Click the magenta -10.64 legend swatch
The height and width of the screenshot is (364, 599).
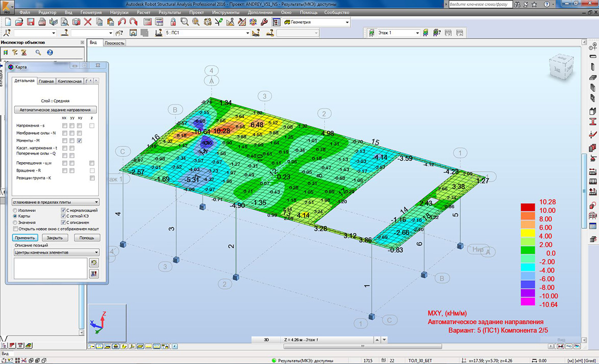pos(528,301)
